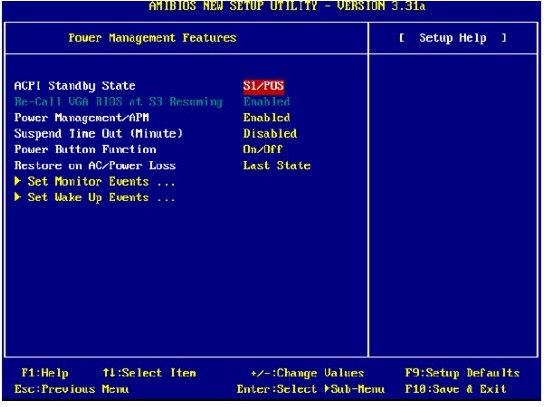551x407 pixels.
Task: Change the Last State value
Action: (277, 166)
